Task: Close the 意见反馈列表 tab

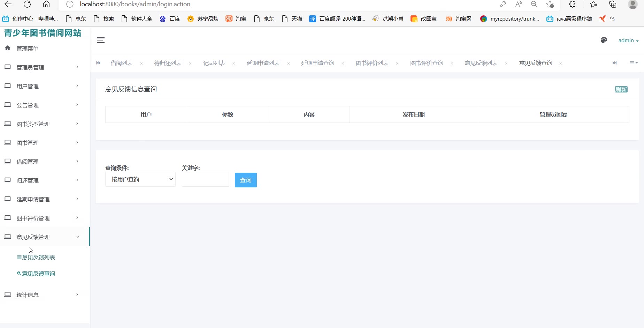Action: 506,64
